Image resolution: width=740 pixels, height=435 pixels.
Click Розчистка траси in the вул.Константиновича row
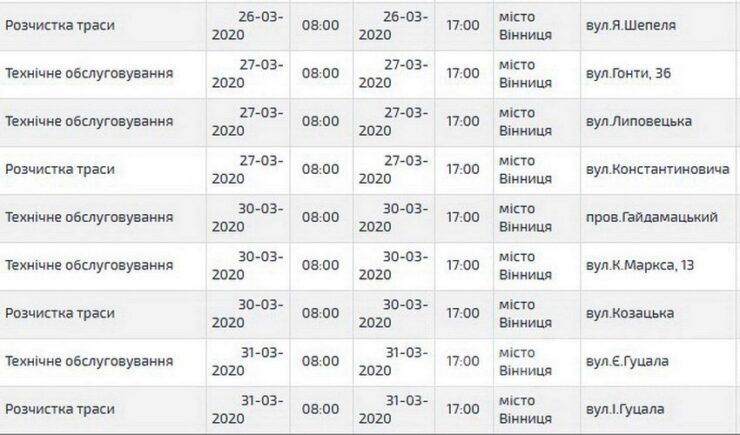[60, 169]
